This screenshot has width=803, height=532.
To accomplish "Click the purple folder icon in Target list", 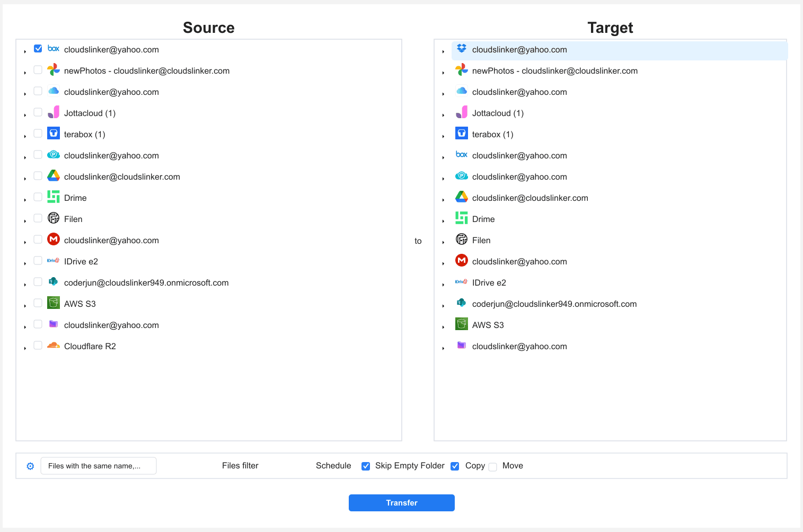I will (462, 345).
